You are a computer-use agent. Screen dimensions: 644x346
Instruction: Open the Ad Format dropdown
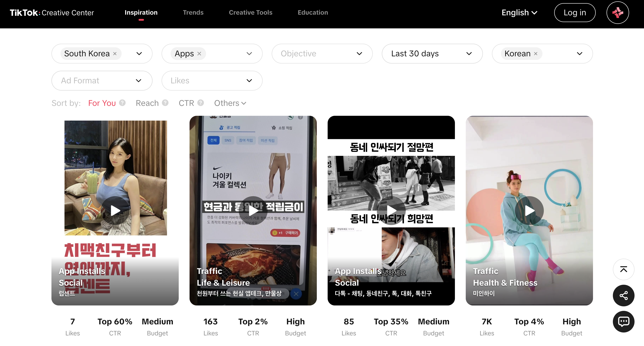(x=102, y=81)
